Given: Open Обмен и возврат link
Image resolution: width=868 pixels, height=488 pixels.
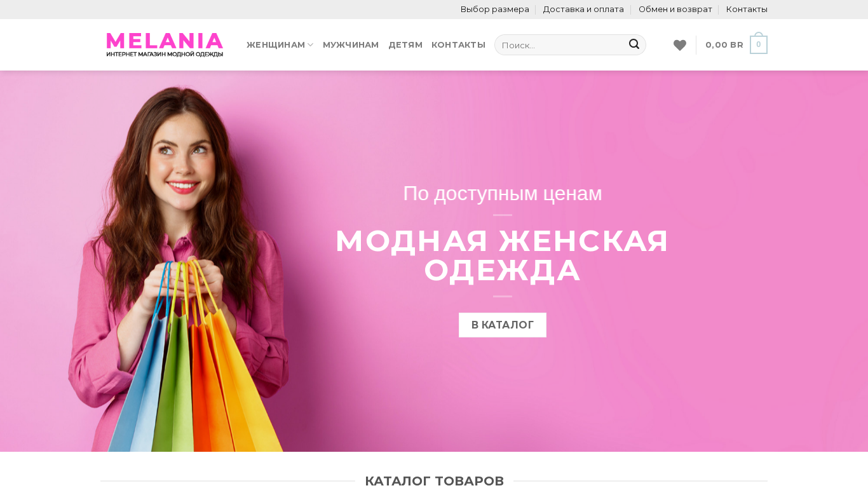Looking at the screenshot, I should coord(675,10).
